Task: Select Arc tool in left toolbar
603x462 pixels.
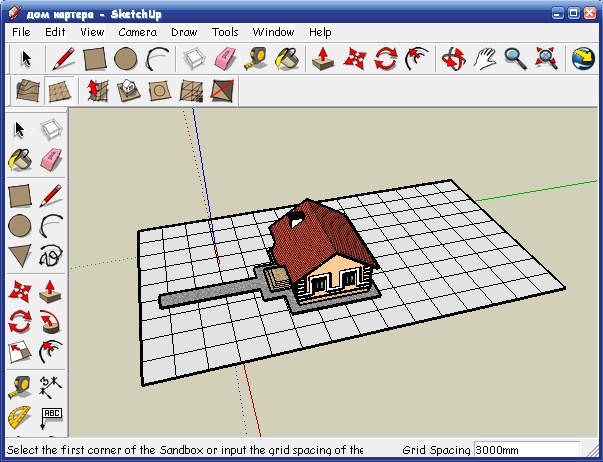Action: (51, 225)
